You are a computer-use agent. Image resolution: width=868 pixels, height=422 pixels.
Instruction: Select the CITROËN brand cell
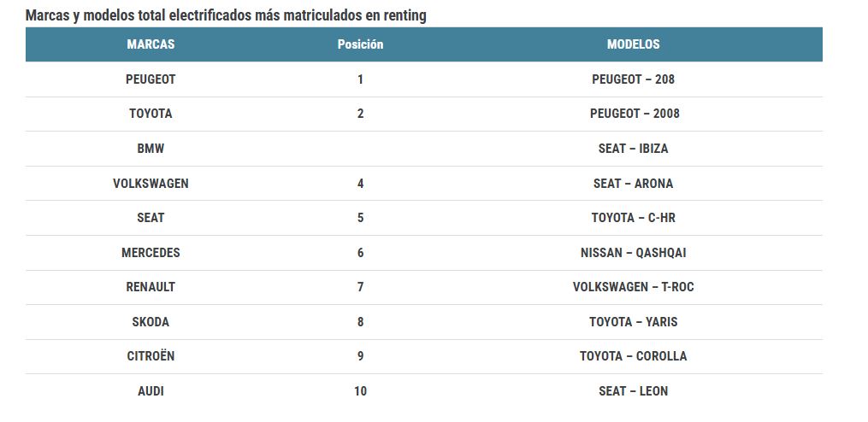tap(151, 356)
